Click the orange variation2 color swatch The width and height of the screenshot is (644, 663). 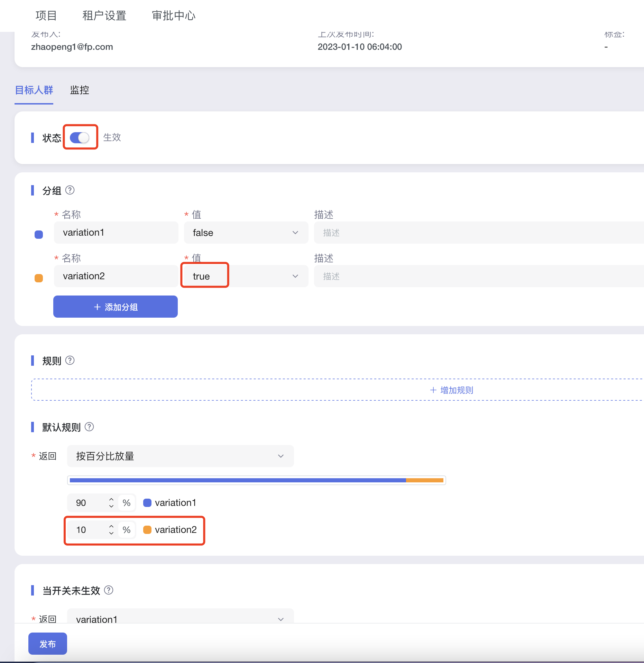tap(39, 278)
